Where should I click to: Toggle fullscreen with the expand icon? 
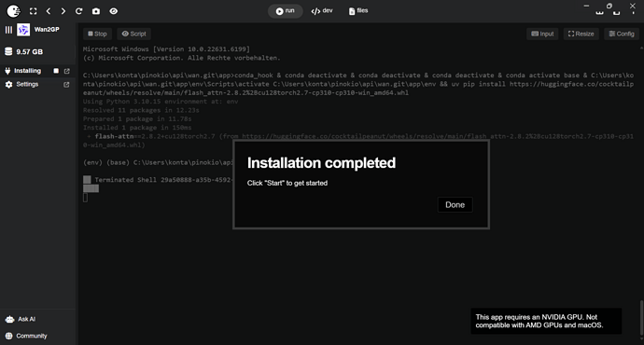point(34,11)
